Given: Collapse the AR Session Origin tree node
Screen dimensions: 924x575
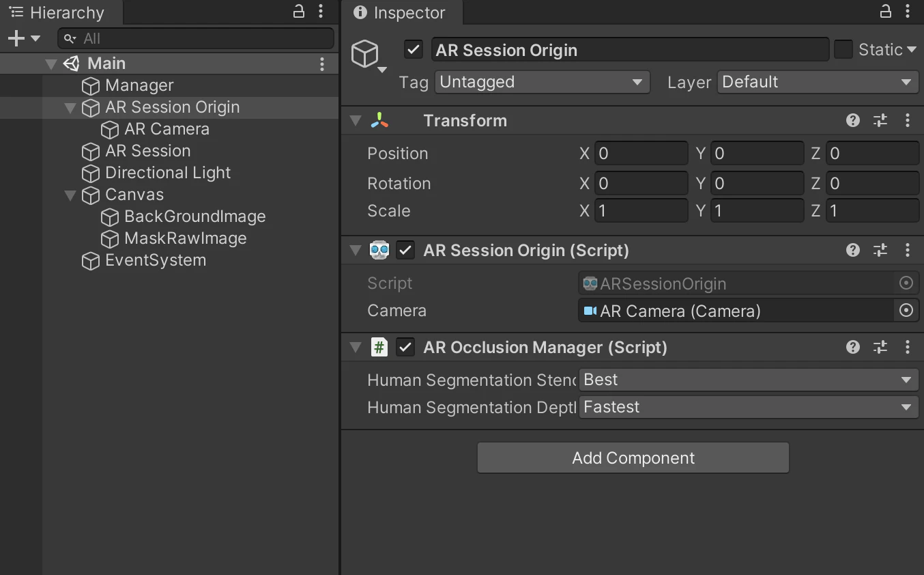Looking at the screenshot, I should [70, 108].
